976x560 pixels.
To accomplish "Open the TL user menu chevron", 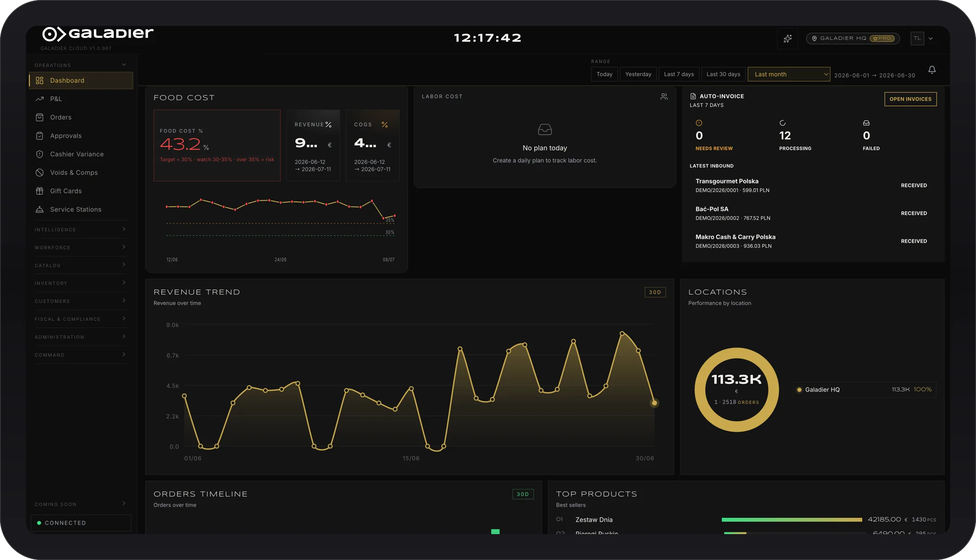I will tap(931, 38).
